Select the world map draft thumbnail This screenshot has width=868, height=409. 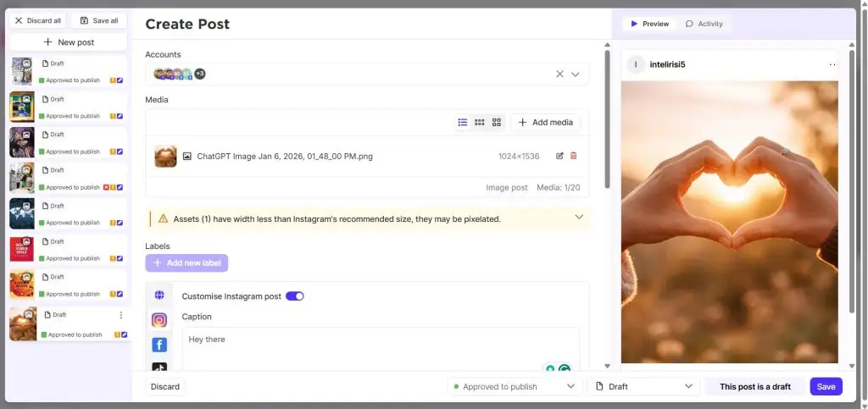[21, 213]
